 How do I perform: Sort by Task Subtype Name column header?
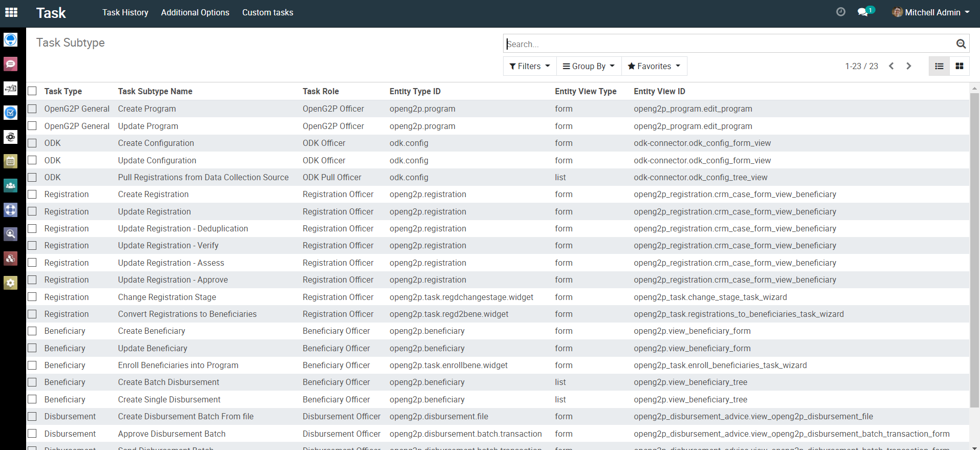(x=155, y=91)
